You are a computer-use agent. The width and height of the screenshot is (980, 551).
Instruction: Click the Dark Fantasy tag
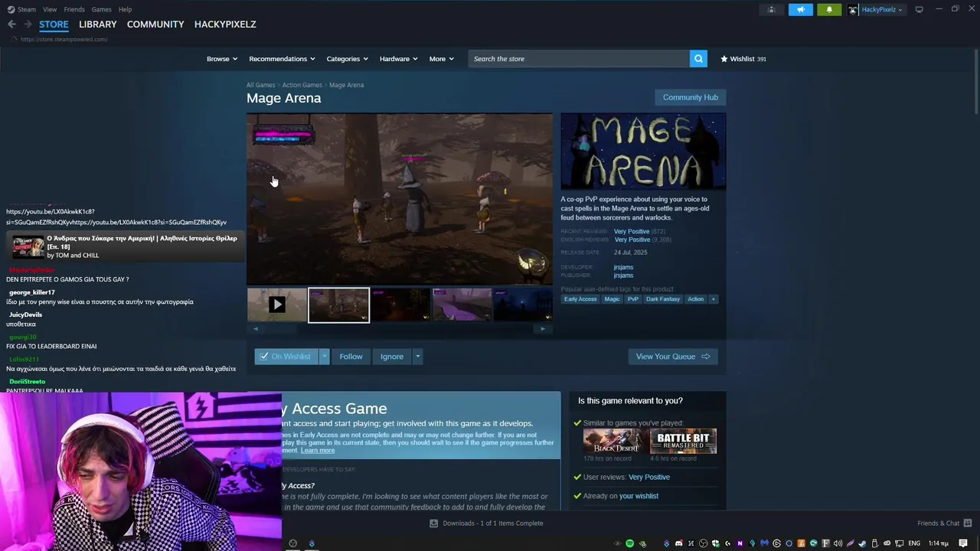[x=662, y=299]
